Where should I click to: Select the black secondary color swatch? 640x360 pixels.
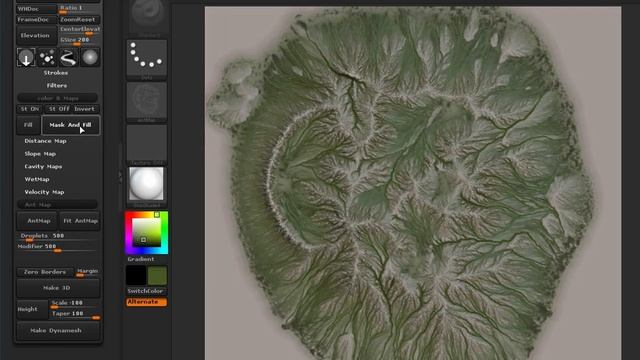click(136, 276)
